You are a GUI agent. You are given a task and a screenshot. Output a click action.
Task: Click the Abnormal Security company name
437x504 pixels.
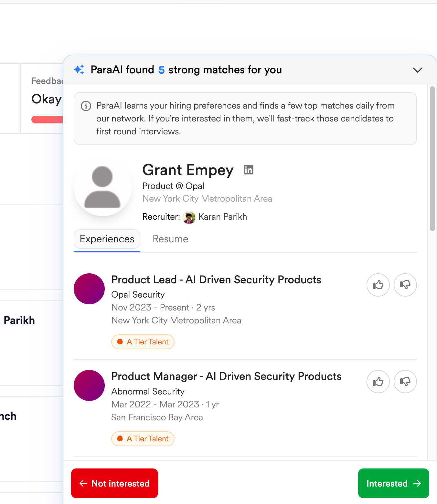(148, 392)
